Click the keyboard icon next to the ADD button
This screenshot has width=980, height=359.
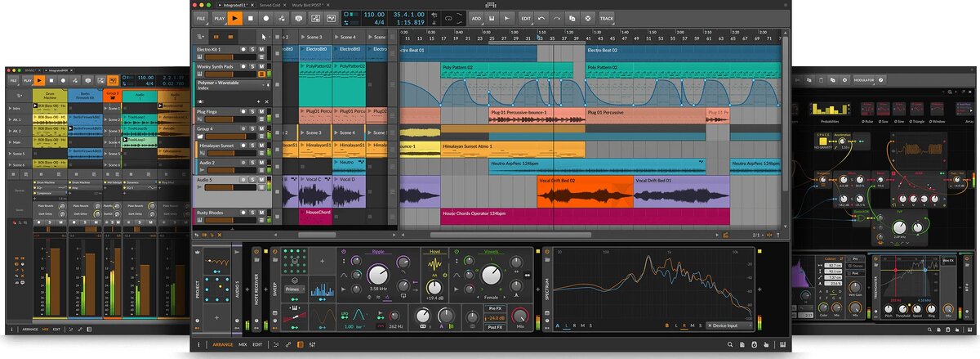coord(492,18)
